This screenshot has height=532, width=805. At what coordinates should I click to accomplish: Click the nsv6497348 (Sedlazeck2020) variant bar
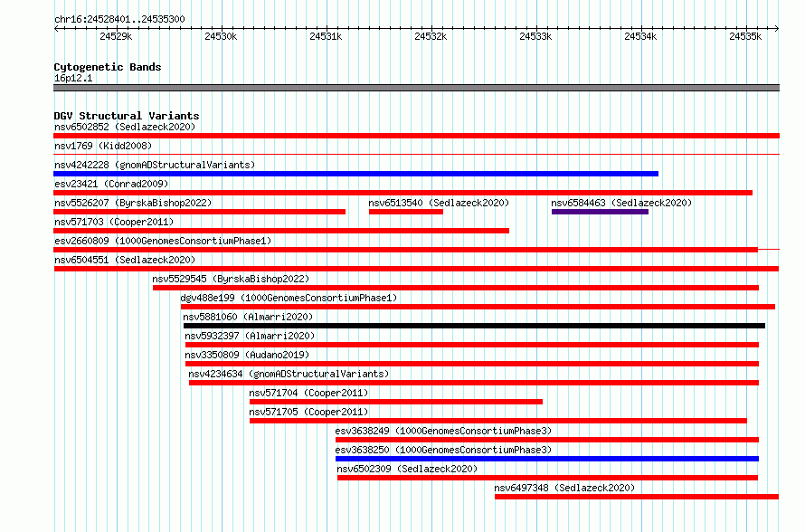click(x=637, y=497)
